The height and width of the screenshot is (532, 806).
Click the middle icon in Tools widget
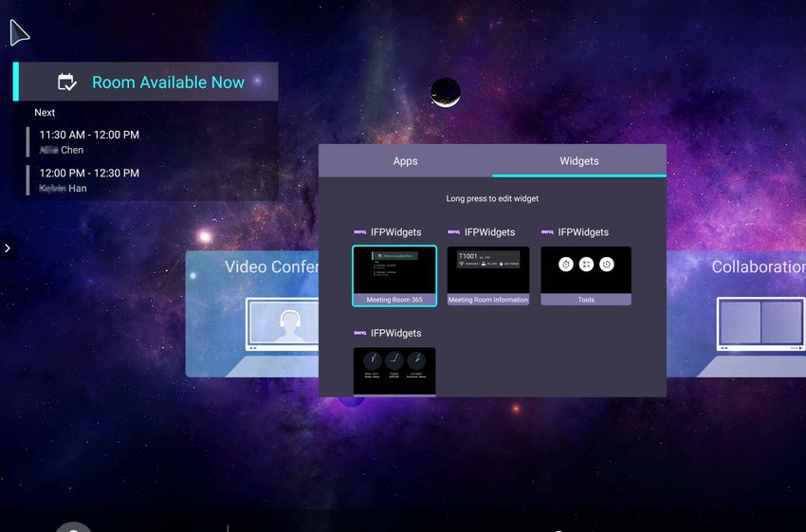[586, 265]
